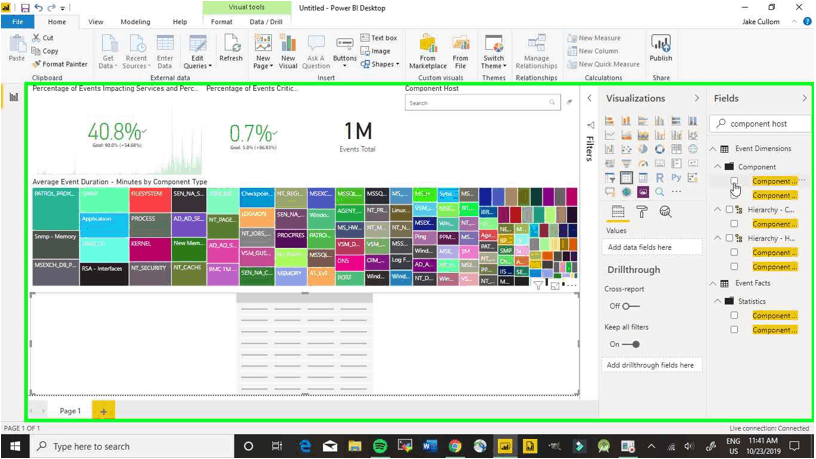The width and height of the screenshot is (816, 459).
Task: Collapse the Fields pane chevron
Action: point(805,98)
